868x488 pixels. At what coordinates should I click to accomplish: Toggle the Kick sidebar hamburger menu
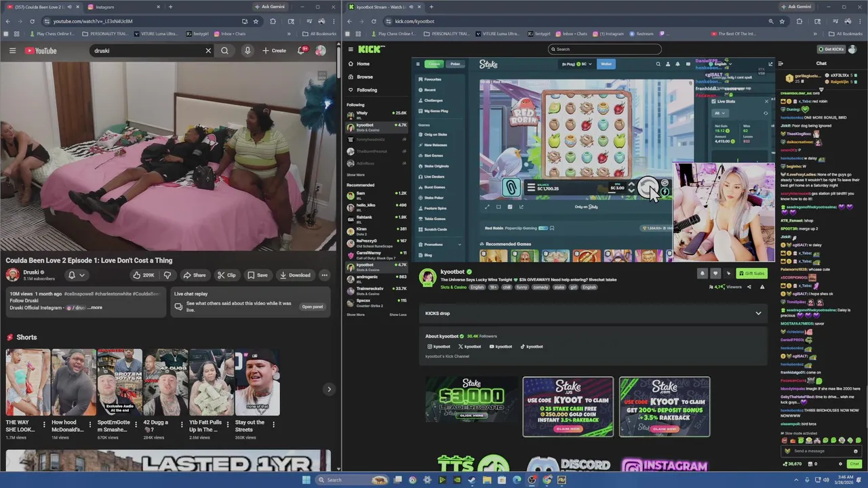(350, 49)
